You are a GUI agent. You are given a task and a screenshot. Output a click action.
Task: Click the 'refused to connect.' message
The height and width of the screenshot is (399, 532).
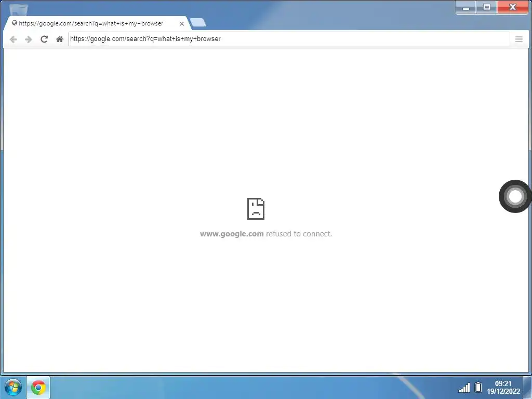(299, 234)
